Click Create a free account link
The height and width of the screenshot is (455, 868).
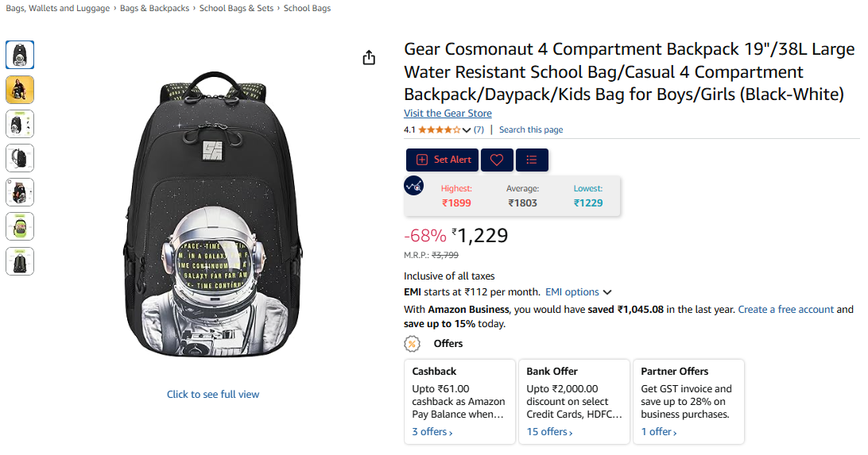coord(785,310)
